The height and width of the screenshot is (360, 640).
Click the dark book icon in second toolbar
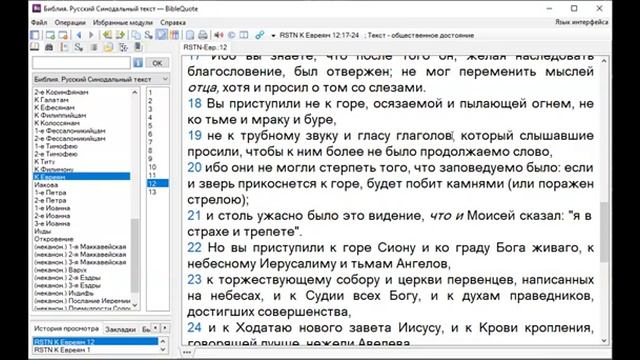[138, 47]
